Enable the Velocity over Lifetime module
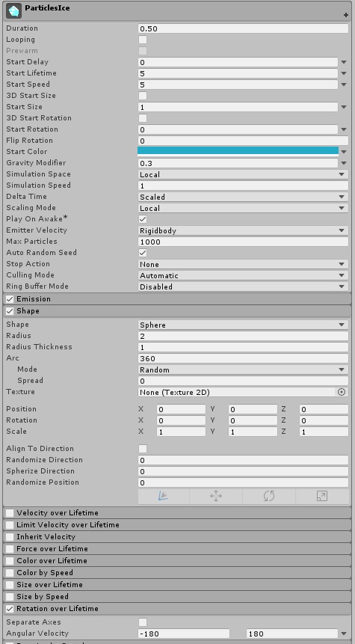The image size is (355, 644). click(x=10, y=513)
